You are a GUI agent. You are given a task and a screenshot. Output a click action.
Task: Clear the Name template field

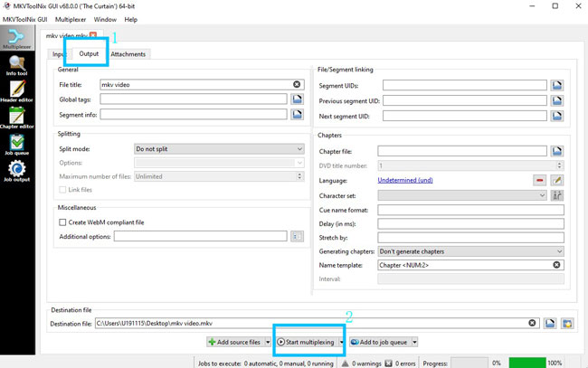pos(556,265)
